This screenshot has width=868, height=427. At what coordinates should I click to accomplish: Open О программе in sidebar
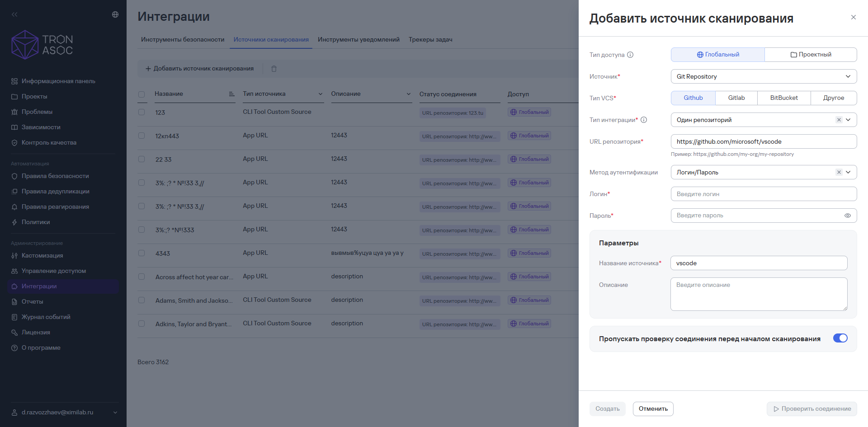point(41,348)
